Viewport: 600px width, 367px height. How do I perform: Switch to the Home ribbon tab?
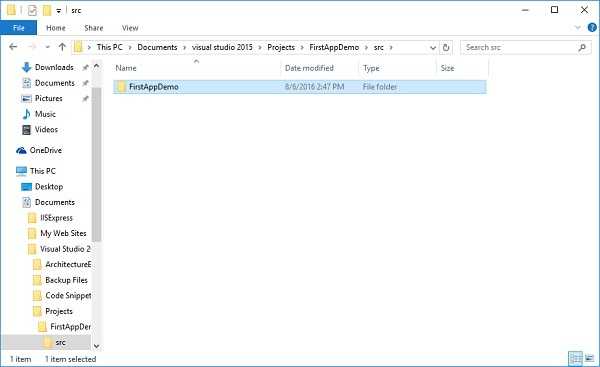pyautogui.click(x=55, y=28)
